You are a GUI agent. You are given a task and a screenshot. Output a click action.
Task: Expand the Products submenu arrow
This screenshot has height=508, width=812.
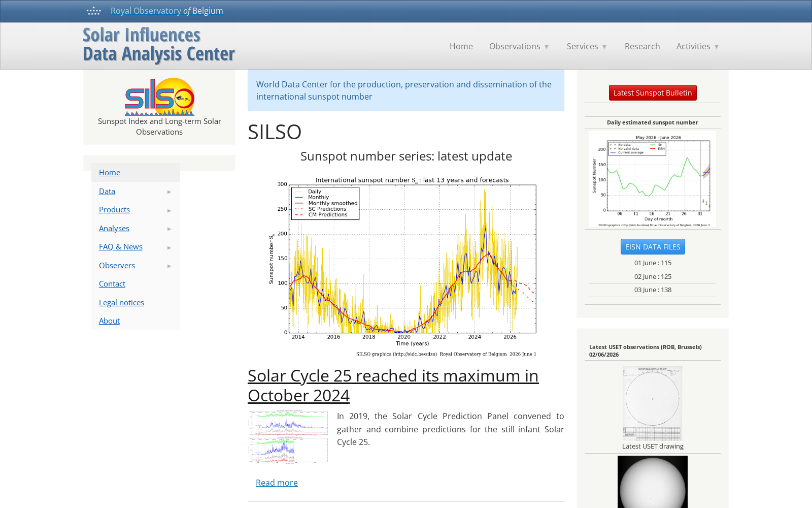click(170, 210)
